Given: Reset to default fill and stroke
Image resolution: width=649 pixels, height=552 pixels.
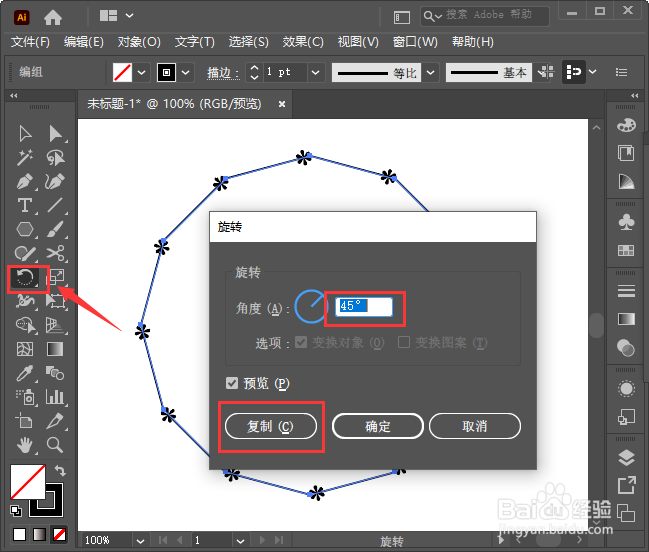Looking at the screenshot, I should click(x=16, y=511).
